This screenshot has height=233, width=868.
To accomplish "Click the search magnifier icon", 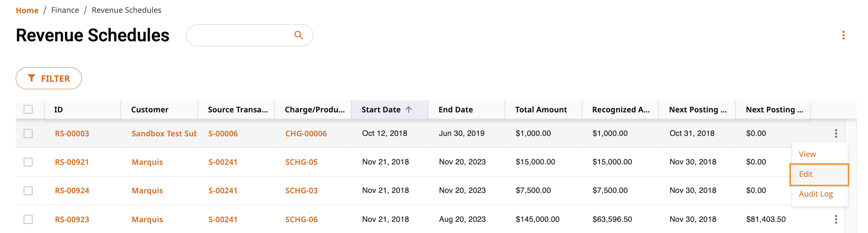I will (298, 35).
